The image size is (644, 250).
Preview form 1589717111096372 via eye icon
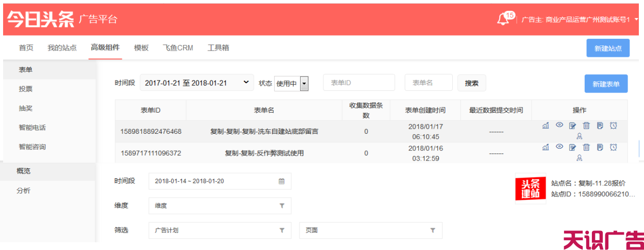559,147
